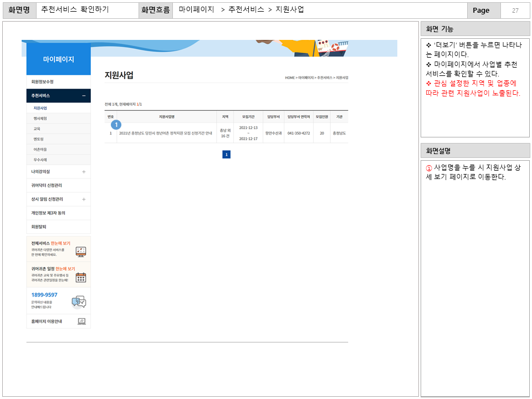Click page 1 in the pagination bar

pos(227,155)
